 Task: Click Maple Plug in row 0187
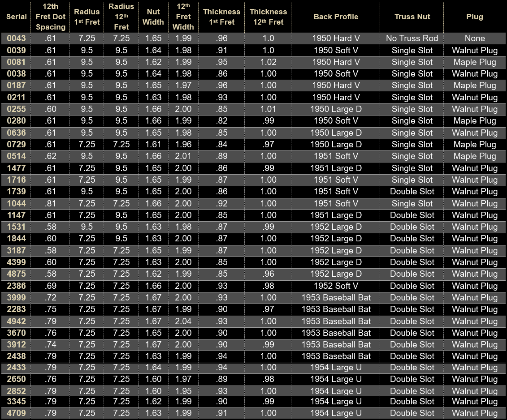(x=475, y=86)
